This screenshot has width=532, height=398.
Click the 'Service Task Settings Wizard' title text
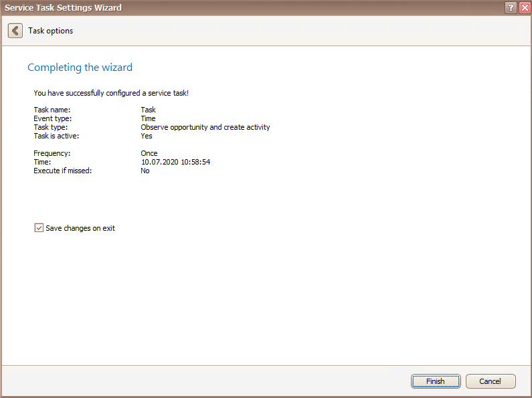(63, 8)
